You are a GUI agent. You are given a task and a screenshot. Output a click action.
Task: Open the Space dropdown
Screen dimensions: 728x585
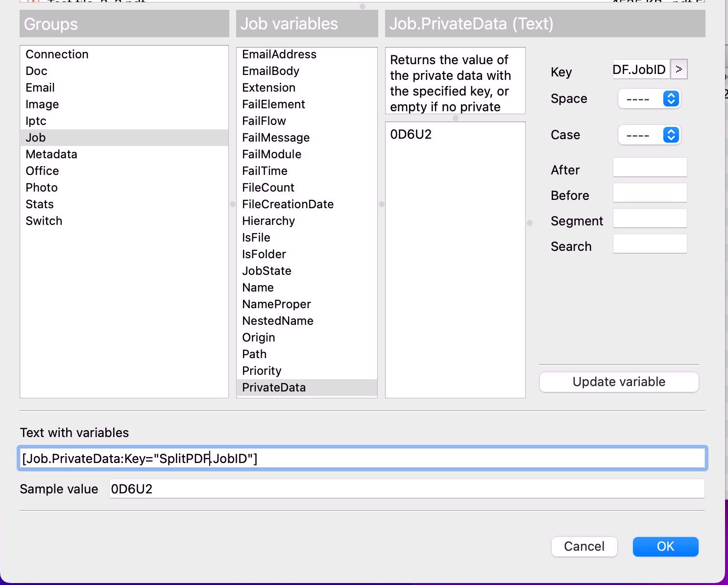[x=650, y=98]
